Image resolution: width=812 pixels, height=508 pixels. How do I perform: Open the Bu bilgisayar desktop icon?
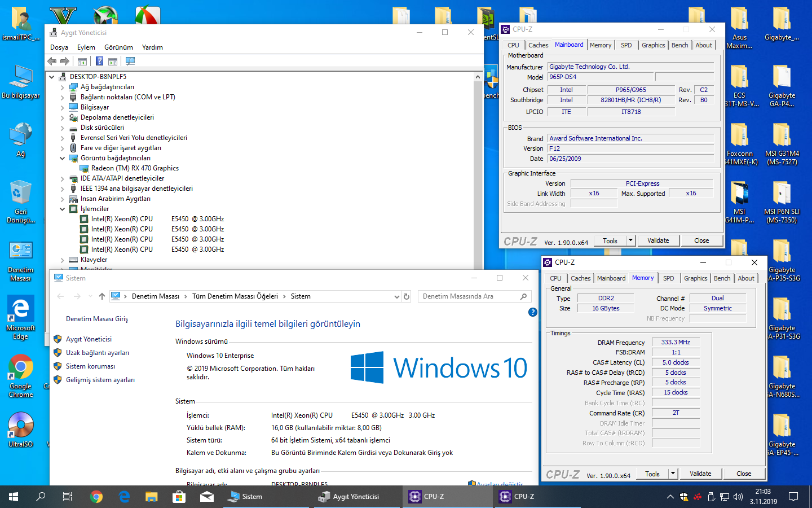point(21,82)
